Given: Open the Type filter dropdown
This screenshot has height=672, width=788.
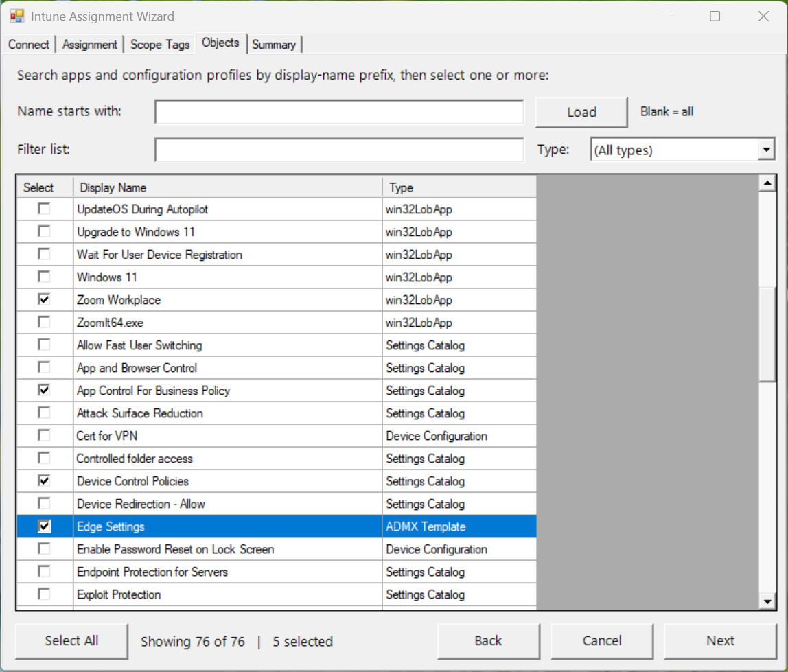Looking at the screenshot, I should (x=766, y=150).
